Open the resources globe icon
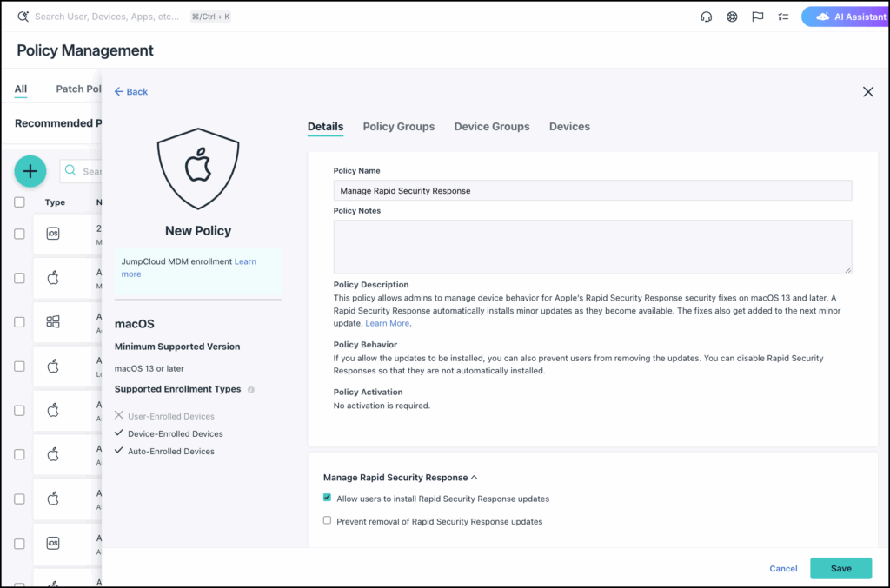This screenshot has width=890, height=588. coord(732,16)
